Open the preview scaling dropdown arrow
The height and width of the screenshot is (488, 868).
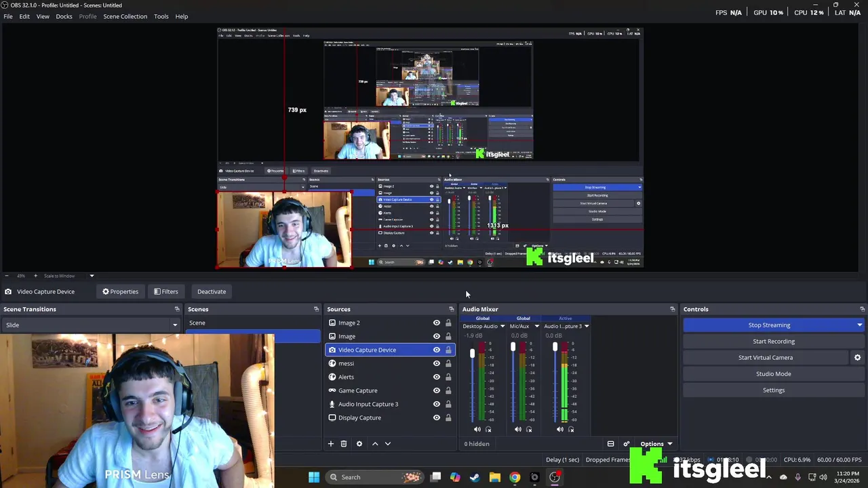point(92,276)
